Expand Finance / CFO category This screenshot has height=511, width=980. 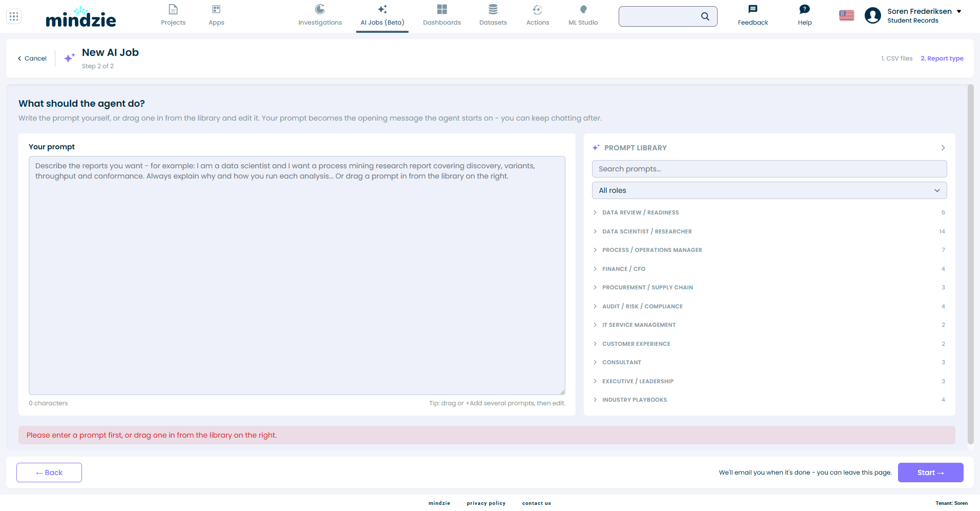coord(769,269)
